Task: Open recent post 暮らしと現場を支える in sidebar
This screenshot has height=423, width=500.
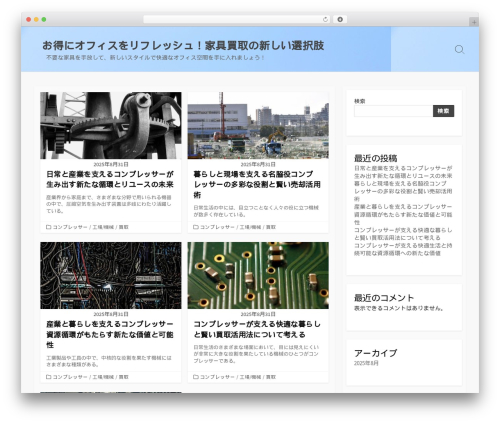Action: coord(403,191)
